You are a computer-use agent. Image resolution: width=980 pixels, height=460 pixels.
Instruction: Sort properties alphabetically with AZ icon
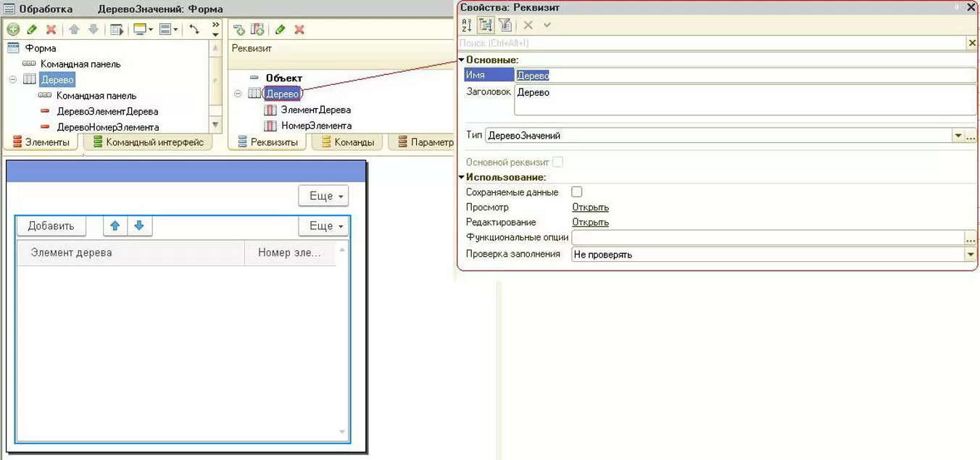pyautogui.click(x=467, y=25)
